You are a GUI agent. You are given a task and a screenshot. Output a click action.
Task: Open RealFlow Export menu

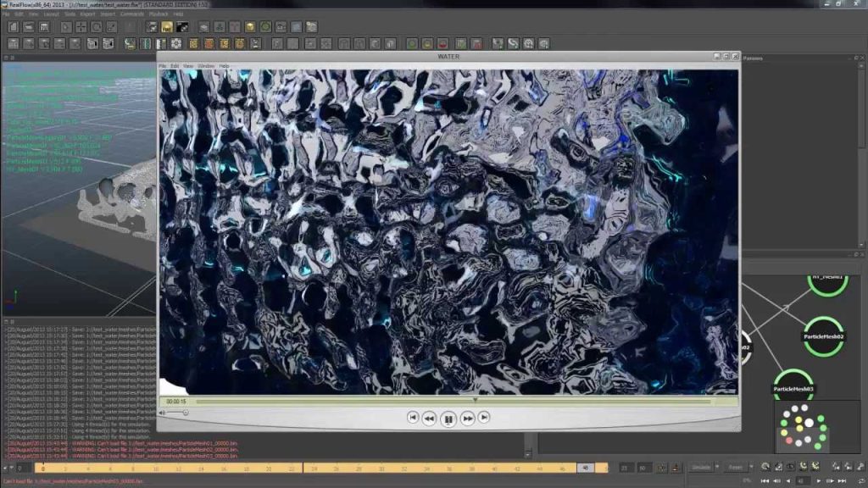click(88, 14)
